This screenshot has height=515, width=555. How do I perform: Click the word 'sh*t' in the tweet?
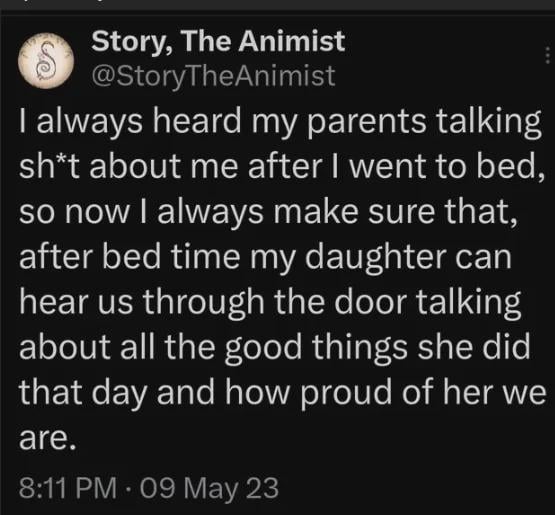[50, 166]
